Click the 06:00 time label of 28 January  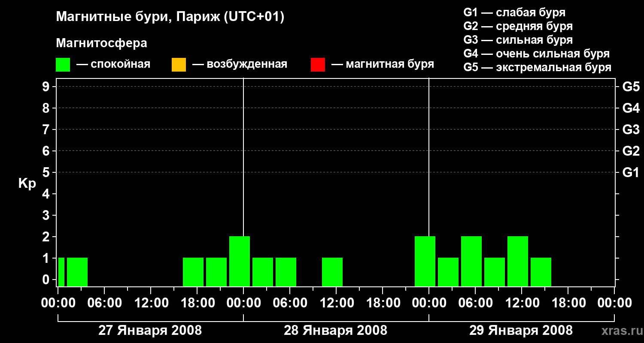[290, 303]
